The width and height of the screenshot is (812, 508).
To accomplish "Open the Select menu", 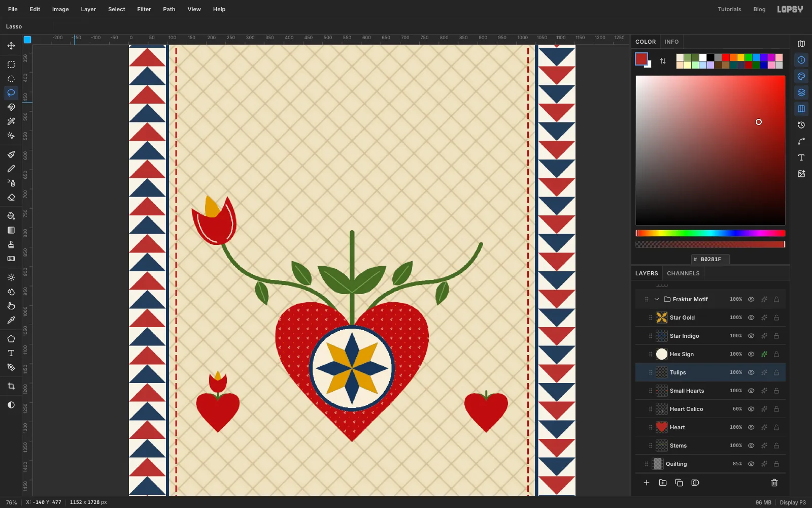I will point(117,9).
